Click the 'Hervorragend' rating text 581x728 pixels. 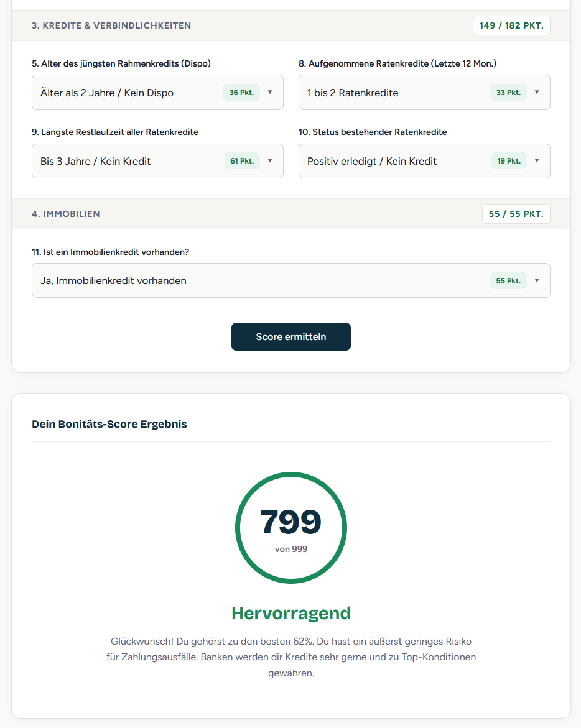point(290,613)
